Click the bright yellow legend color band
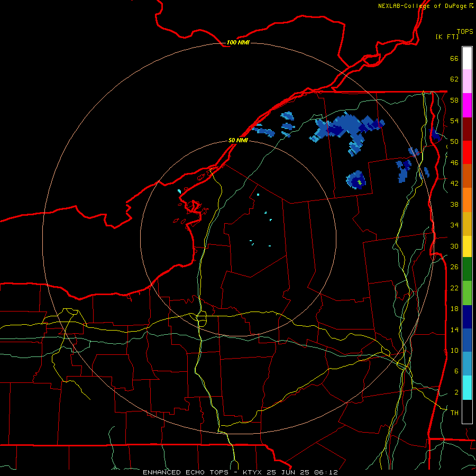Screen dimensions: 476x476 (467, 246)
